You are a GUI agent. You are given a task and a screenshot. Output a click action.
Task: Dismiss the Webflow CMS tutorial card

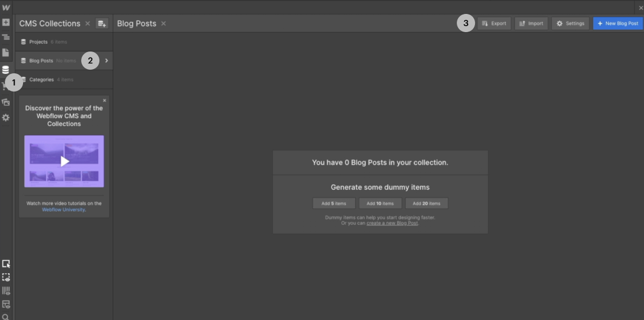point(104,100)
